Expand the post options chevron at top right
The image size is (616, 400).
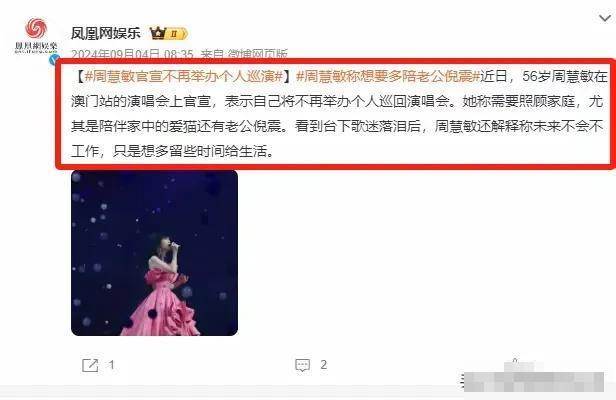coord(605,18)
